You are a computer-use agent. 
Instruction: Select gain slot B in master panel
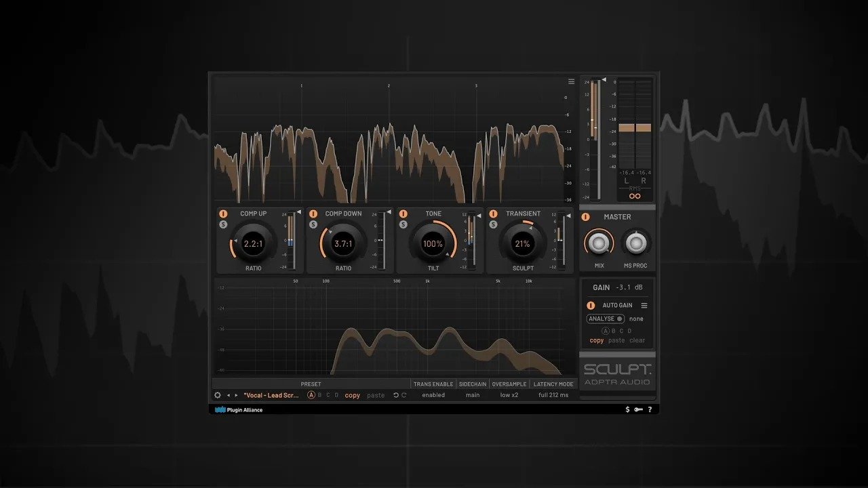tap(614, 331)
